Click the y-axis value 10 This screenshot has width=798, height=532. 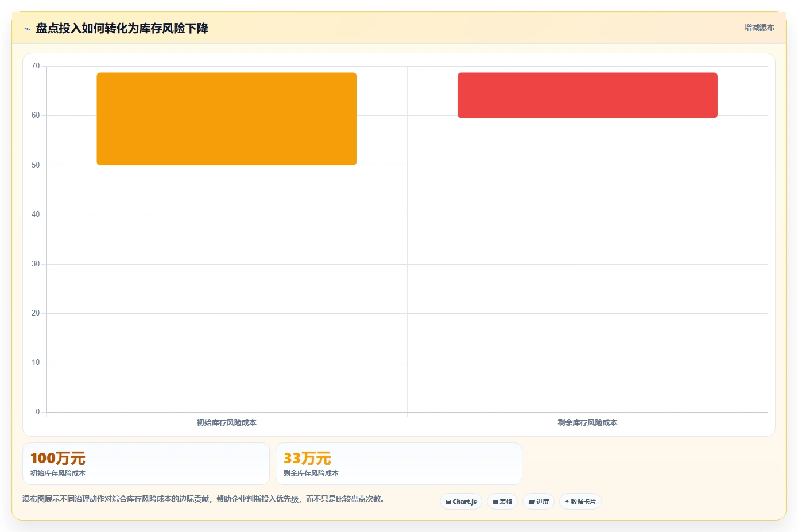pos(36,363)
